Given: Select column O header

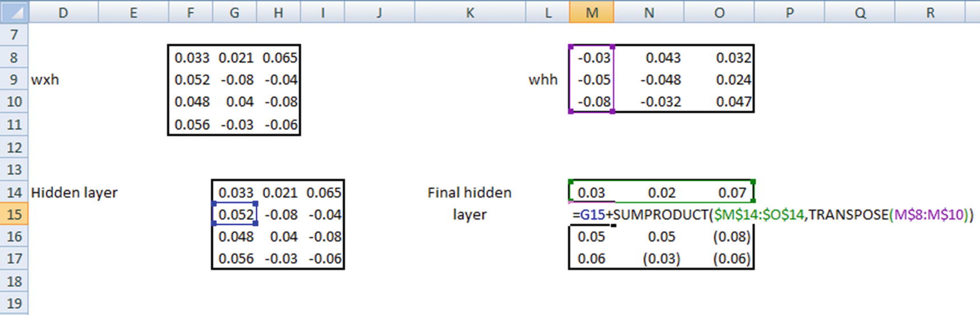Looking at the screenshot, I should (719, 12).
